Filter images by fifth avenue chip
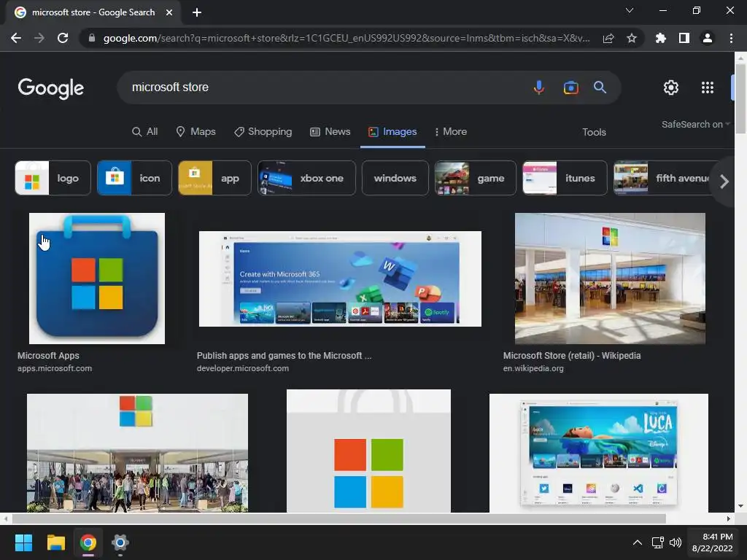Image resolution: width=747 pixels, height=560 pixels. (662, 178)
